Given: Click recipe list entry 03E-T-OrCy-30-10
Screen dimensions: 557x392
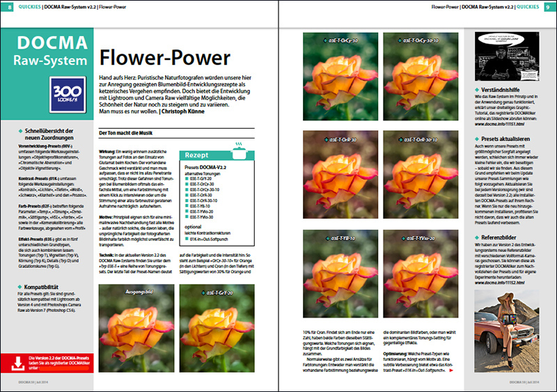Looking at the screenshot, I should [205, 190].
